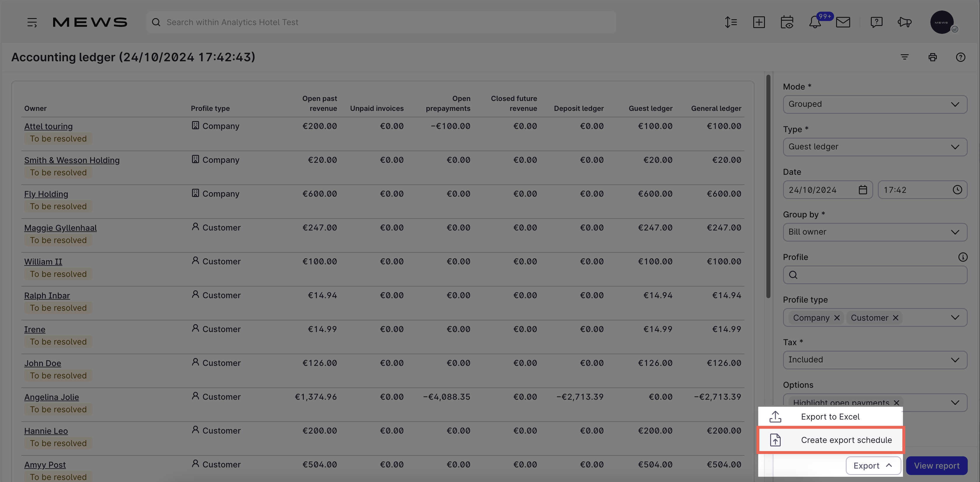980x482 pixels.
Task: Remove the Customer profile type chip
Action: click(896, 318)
